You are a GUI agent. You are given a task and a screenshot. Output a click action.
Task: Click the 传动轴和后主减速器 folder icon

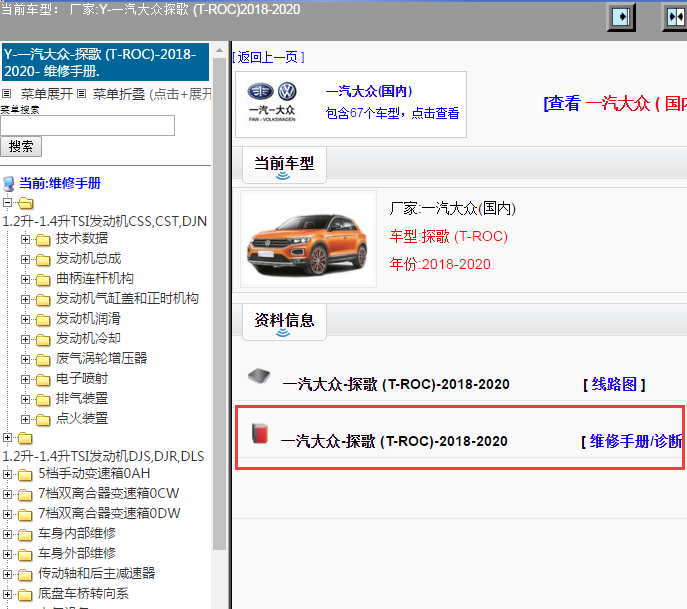[25, 575]
